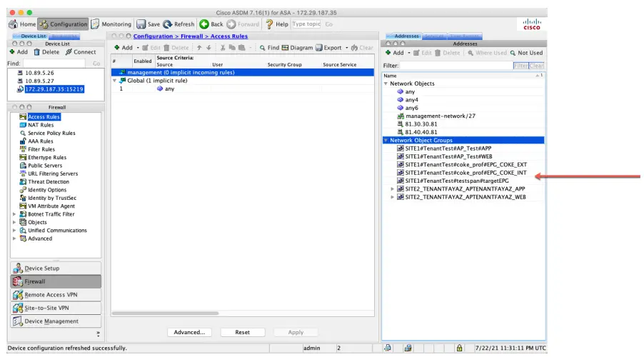Open the Configuration view

coord(64,24)
